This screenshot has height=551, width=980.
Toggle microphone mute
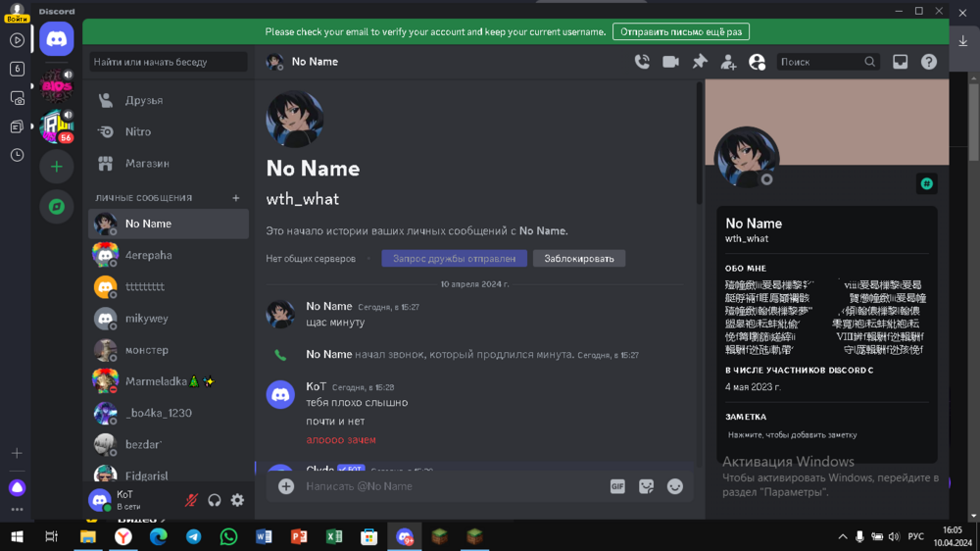[x=191, y=500]
